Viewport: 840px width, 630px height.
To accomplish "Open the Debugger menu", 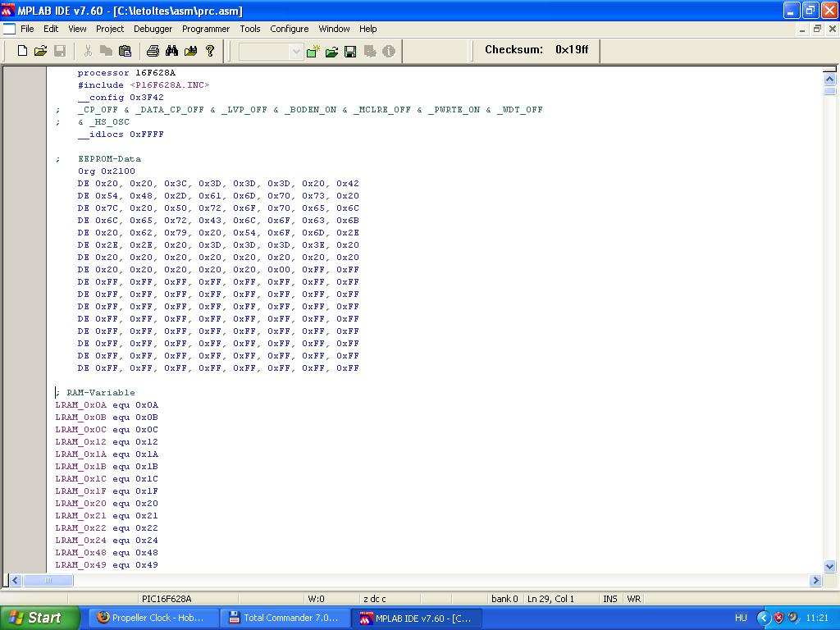I will pyautogui.click(x=153, y=29).
